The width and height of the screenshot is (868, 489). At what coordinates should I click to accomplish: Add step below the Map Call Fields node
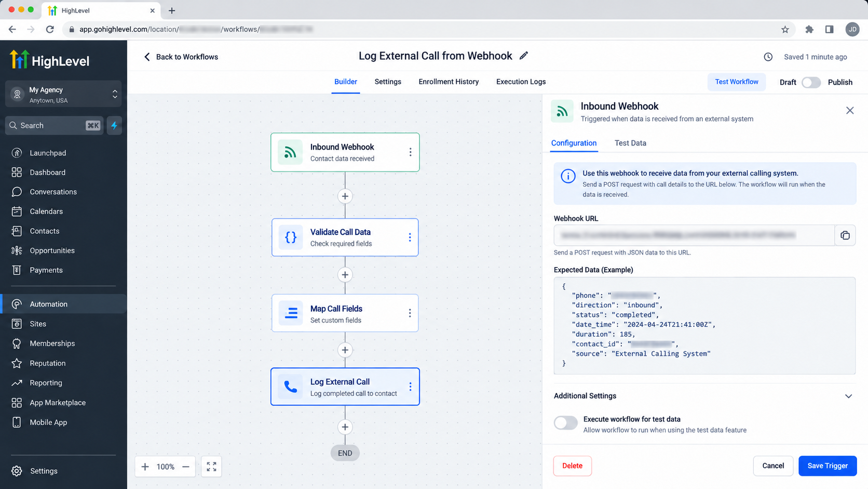[x=345, y=350]
